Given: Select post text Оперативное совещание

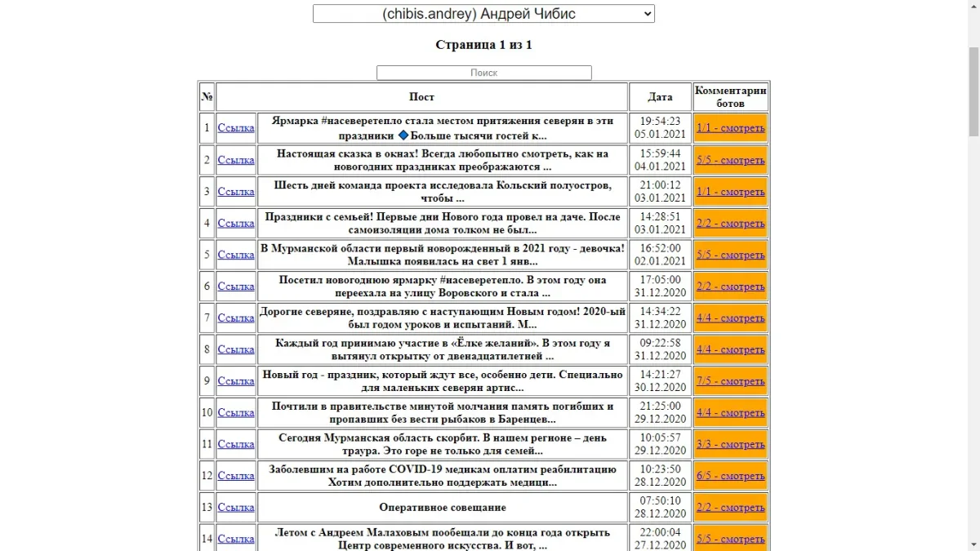Looking at the screenshot, I should coord(442,508).
